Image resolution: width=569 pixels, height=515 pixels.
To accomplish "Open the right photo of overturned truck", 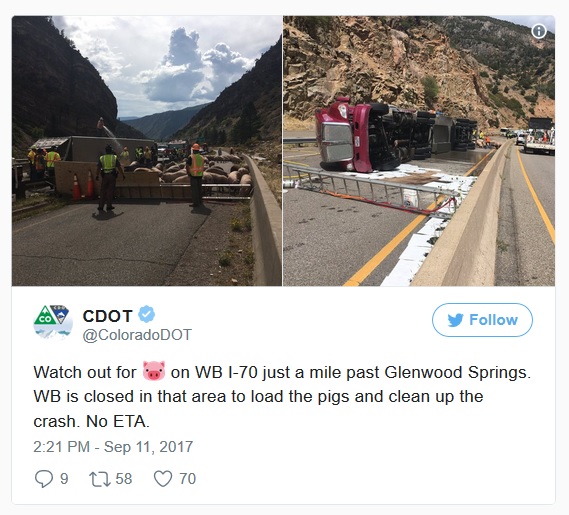I will pos(419,151).
